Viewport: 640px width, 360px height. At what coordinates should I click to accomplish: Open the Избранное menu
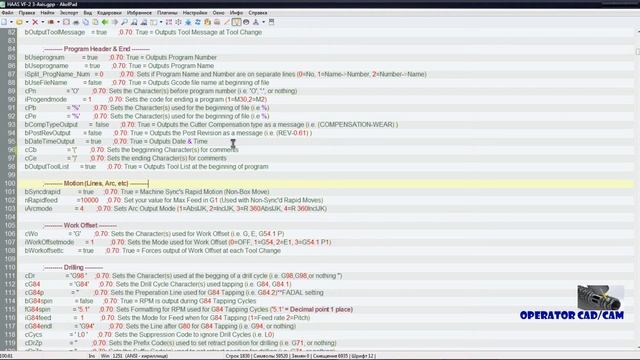pyautogui.click(x=139, y=13)
